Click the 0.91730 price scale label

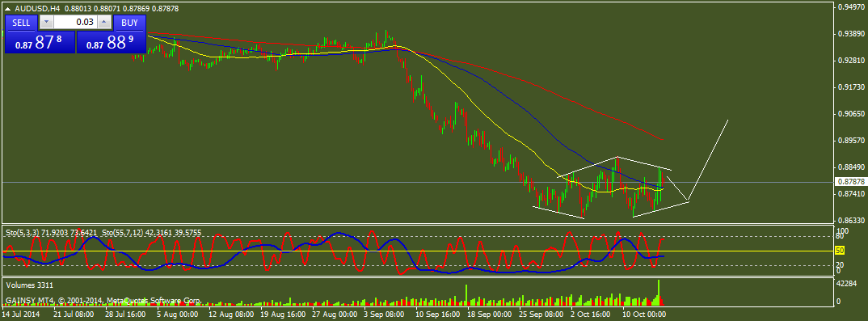(x=852, y=87)
